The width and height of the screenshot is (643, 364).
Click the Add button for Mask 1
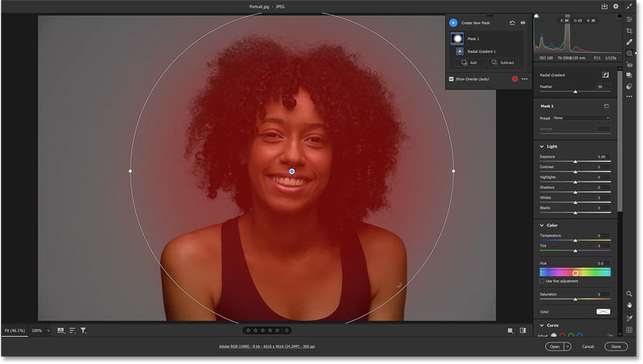click(469, 62)
